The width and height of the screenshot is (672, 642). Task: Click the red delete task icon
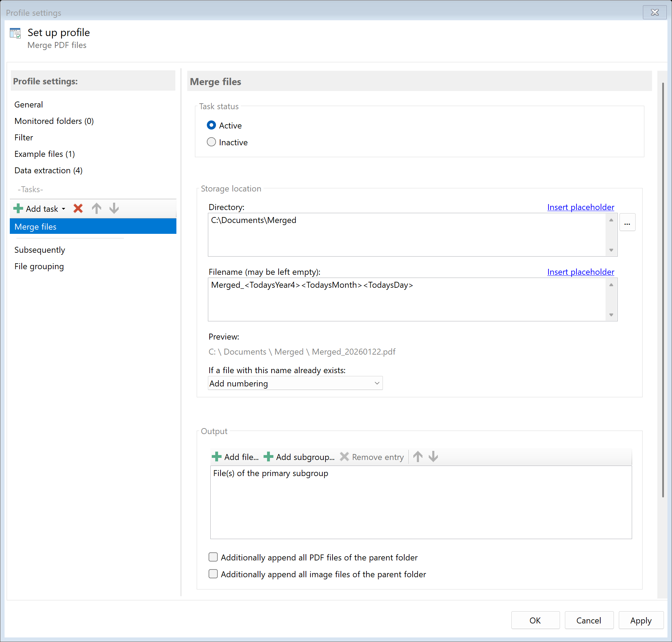[78, 208]
